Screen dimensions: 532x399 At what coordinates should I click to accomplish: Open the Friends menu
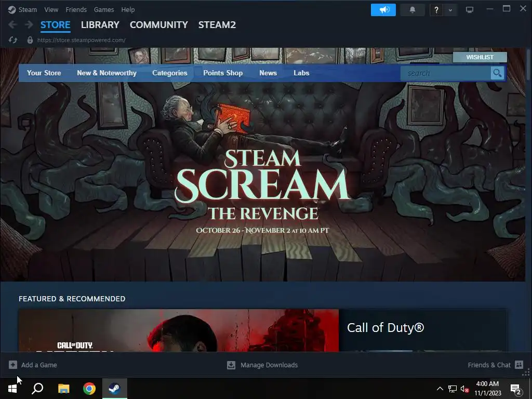tap(76, 10)
